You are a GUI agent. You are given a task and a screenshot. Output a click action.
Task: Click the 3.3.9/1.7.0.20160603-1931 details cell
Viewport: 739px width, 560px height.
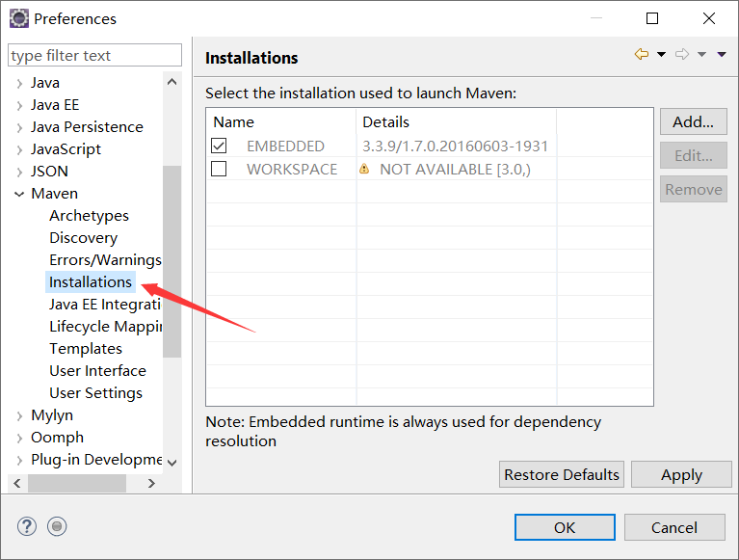tap(456, 147)
